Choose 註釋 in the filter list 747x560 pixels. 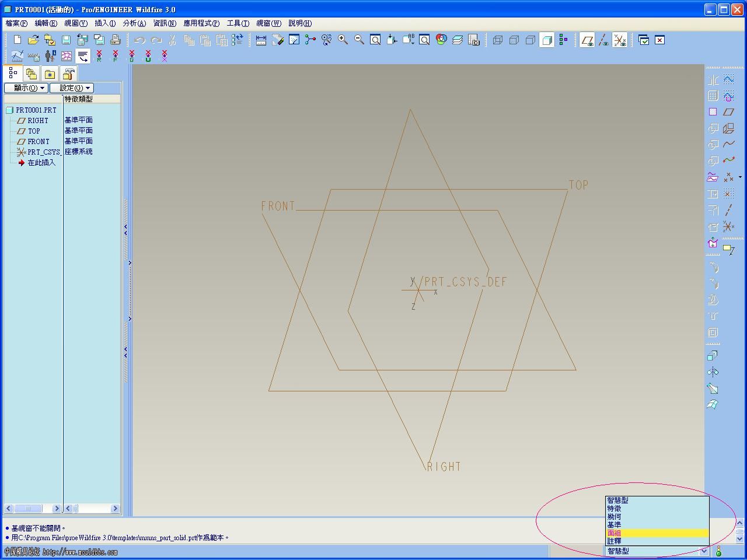(x=657, y=541)
